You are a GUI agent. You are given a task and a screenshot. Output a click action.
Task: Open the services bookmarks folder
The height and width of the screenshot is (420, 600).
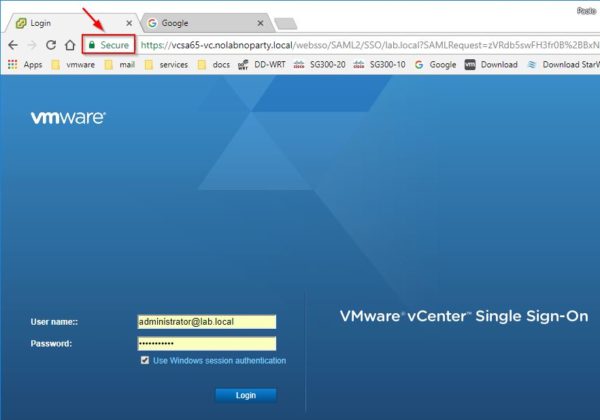coord(166,65)
